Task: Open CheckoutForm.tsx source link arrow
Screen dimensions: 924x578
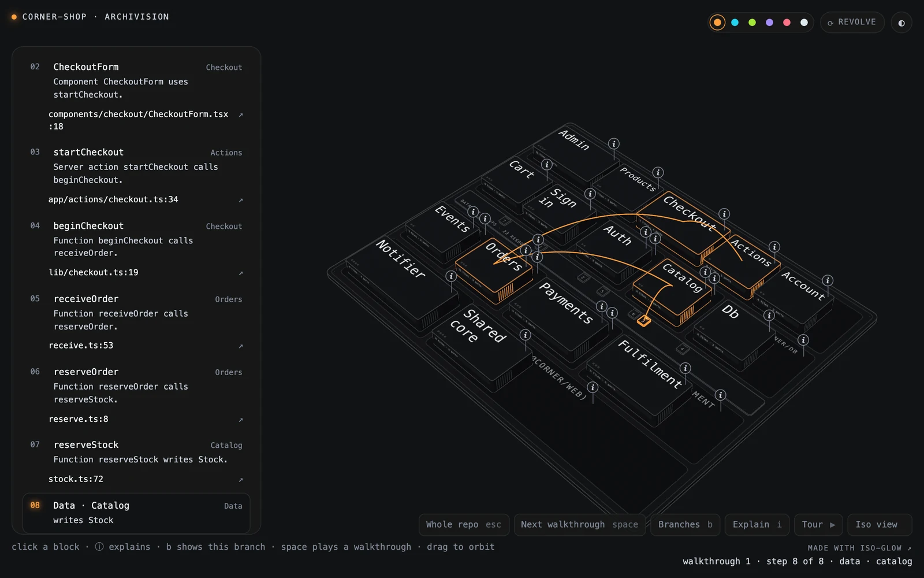Action: (x=241, y=115)
